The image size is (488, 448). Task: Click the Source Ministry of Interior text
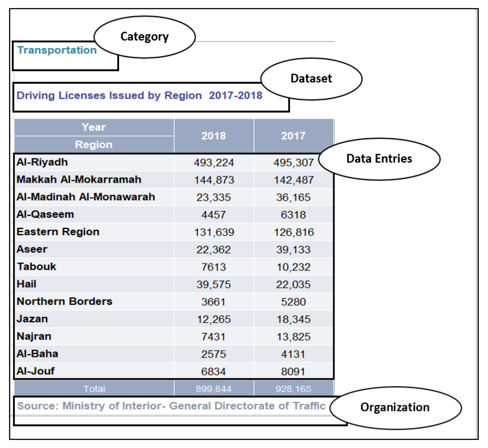point(171,406)
